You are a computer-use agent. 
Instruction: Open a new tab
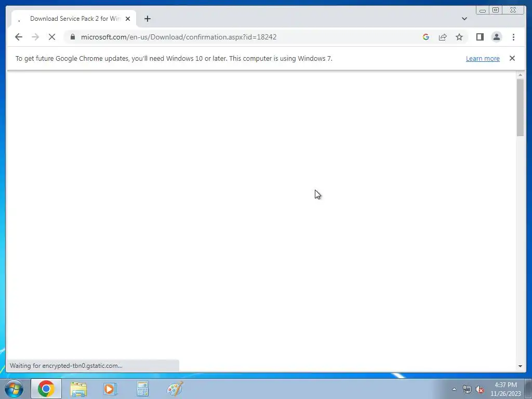(x=147, y=19)
